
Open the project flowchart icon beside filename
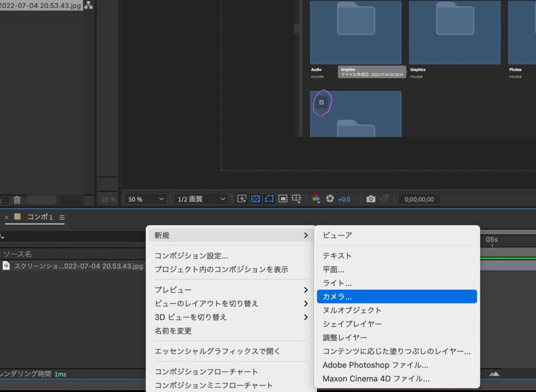coord(88,5)
